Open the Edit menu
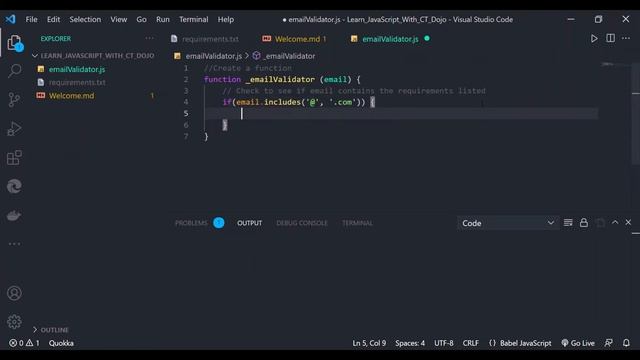Image resolution: width=640 pixels, height=360 pixels. (53, 19)
